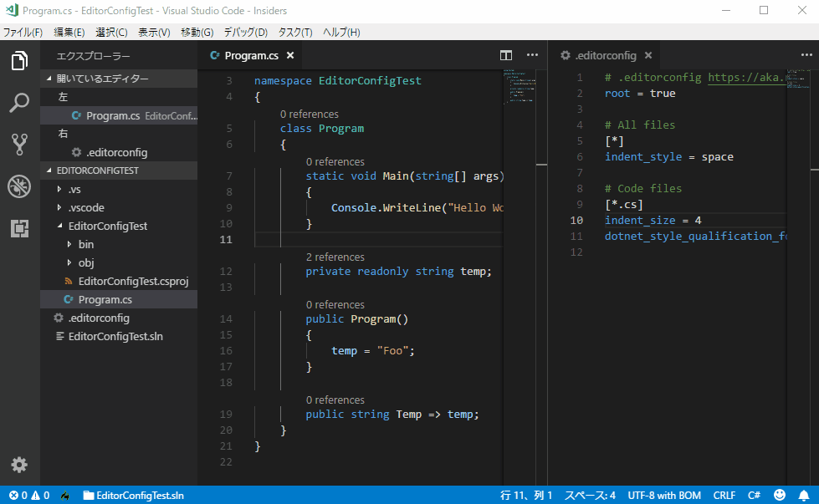Click the Program.cs minimap
Screen dimensions: 819x504
(x=519, y=86)
